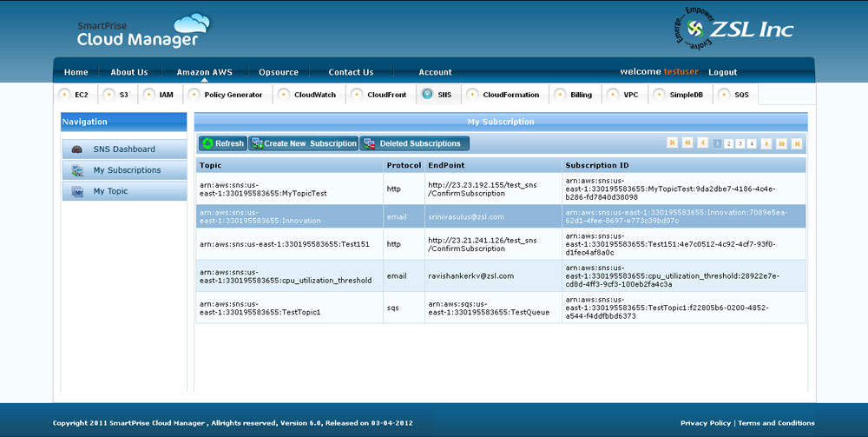Open Opsource menu item
This screenshot has width=868, height=437.
tap(279, 72)
